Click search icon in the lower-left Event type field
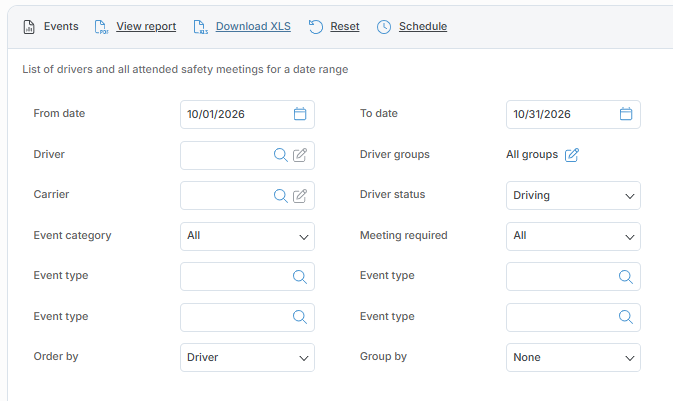 pyautogui.click(x=300, y=317)
